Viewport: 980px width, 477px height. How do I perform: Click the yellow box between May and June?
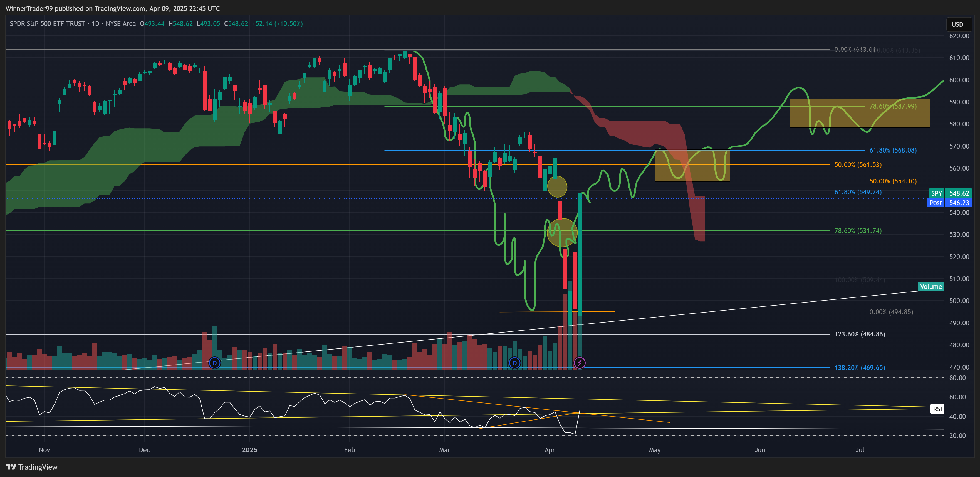point(692,166)
